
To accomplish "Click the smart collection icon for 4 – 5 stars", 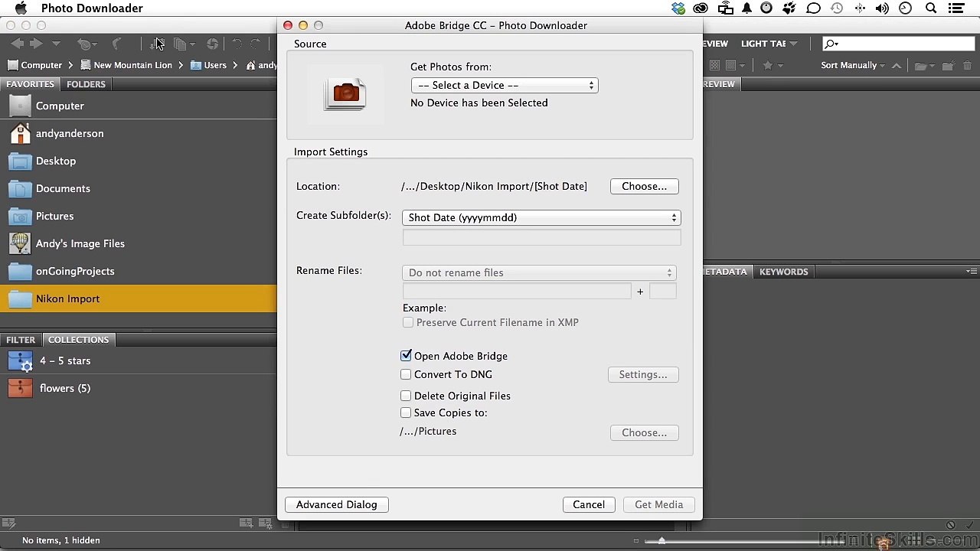I will coord(20,361).
